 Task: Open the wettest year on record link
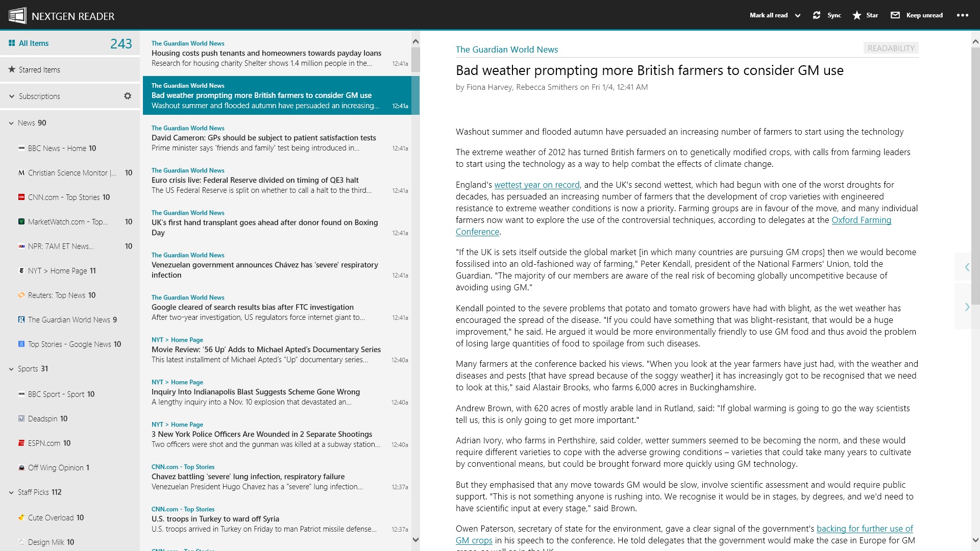[x=536, y=185]
